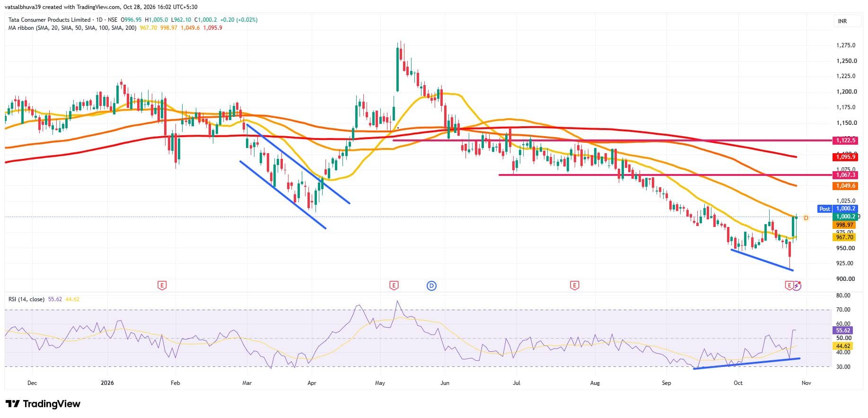The width and height of the screenshot is (868, 418).
Task: Click the open value O996.95
Action: point(132,20)
